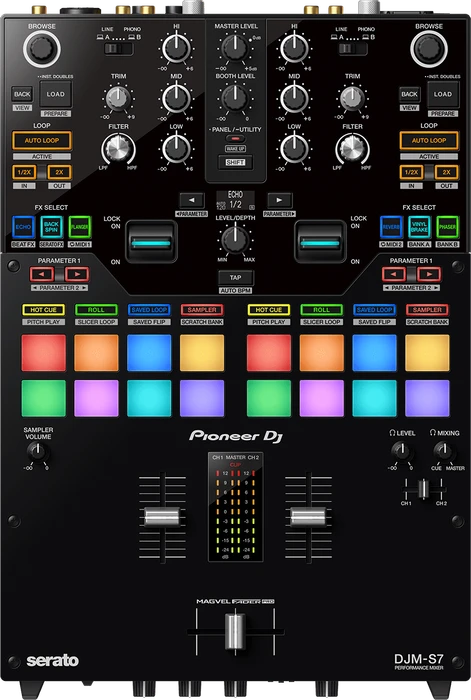471x700 pixels.
Task: Select HOT CUE pad mode on right deck
Action: click(x=269, y=310)
